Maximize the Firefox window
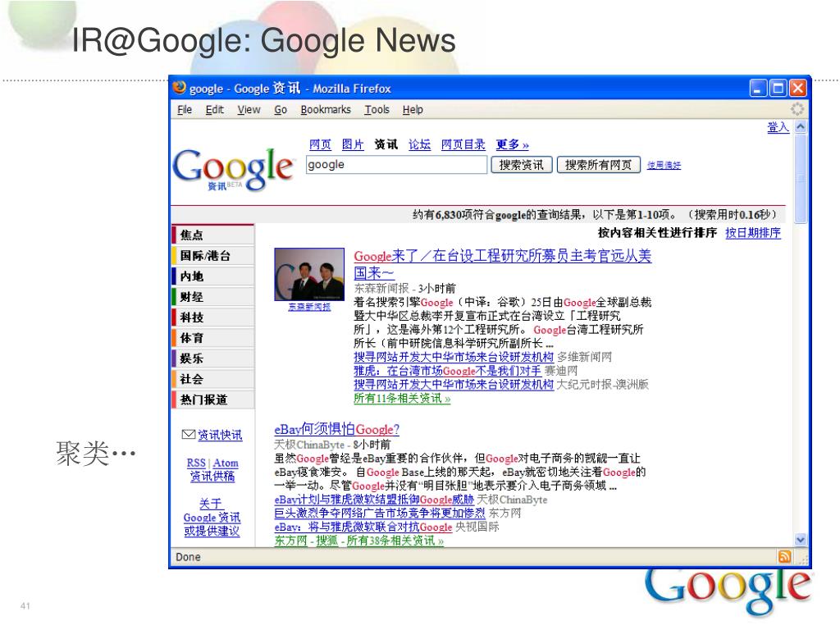The height and width of the screenshot is (630, 840). [778, 88]
